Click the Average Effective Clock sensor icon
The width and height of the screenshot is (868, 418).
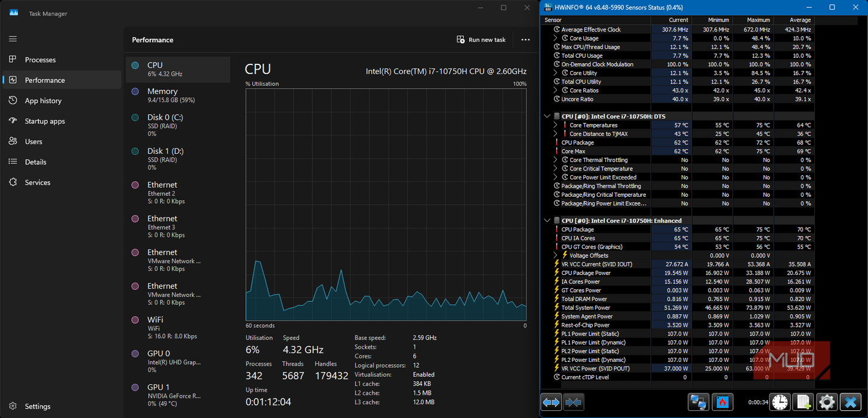(x=557, y=30)
